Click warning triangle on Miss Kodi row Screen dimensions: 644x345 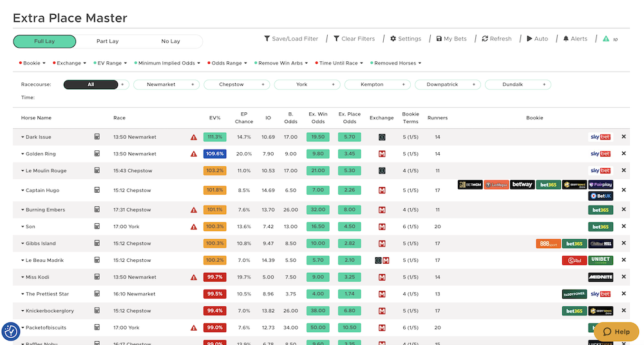[x=193, y=277]
